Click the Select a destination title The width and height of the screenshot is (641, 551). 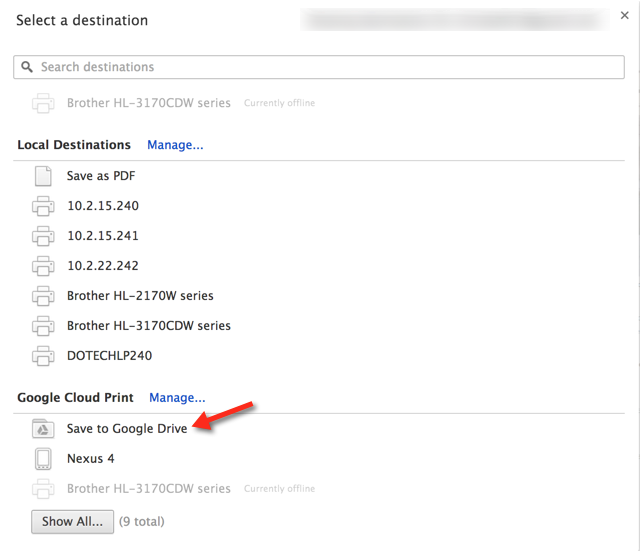pos(82,20)
